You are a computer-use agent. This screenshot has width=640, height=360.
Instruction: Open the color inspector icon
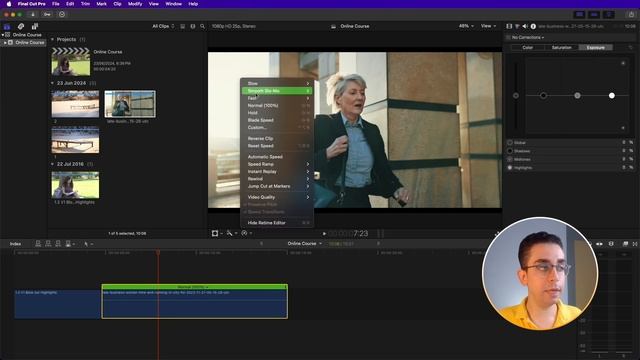click(517, 26)
